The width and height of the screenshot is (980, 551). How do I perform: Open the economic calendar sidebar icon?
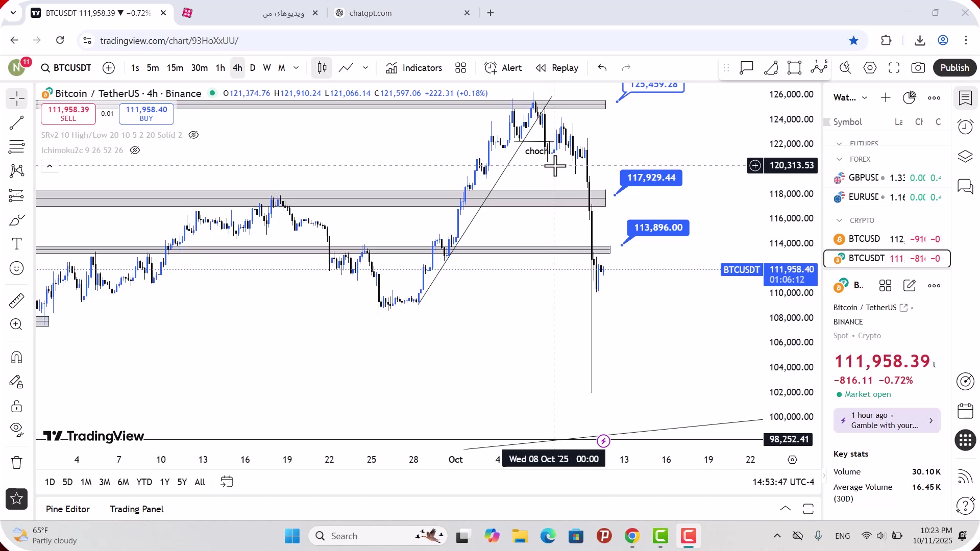click(x=965, y=411)
